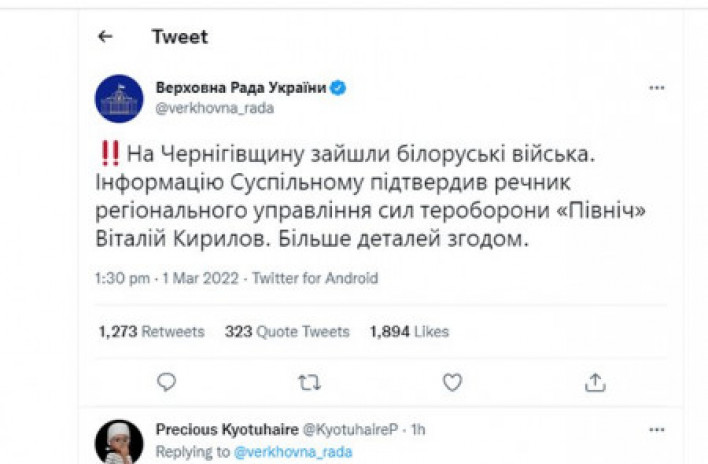Image resolution: width=708 pixels, height=464 pixels.
Task: Click the share upload icon
Action: coord(595,382)
